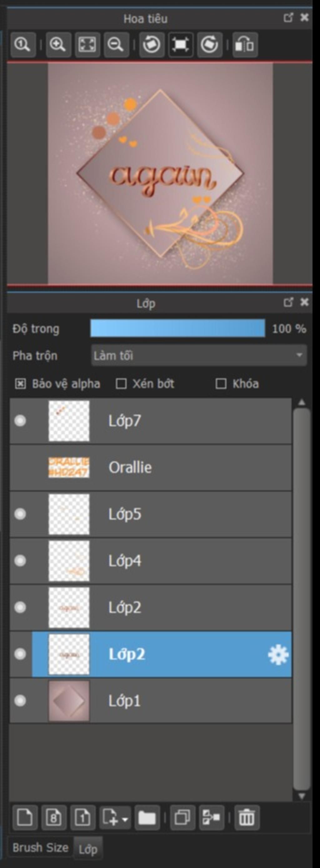
Task: Select the Orallie layer
Action: pos(151,467)
